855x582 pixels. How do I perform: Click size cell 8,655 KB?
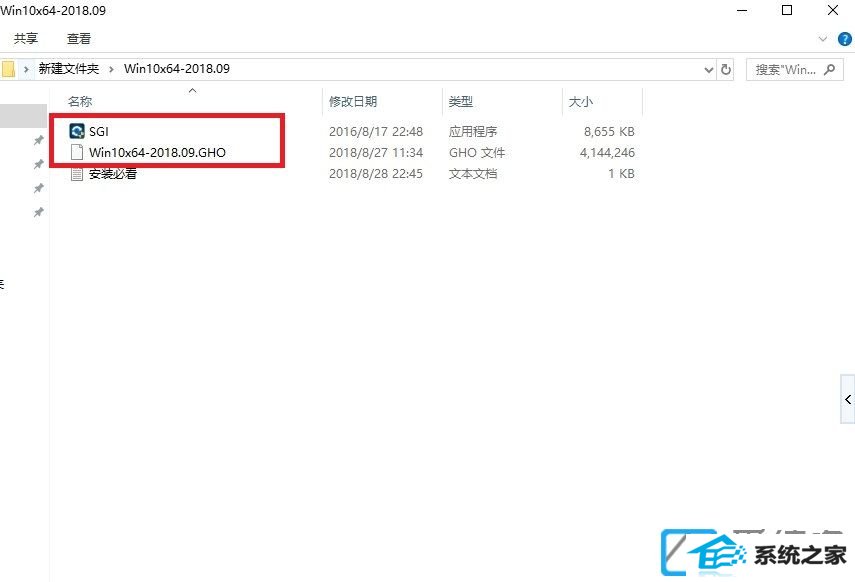[609, 131]
